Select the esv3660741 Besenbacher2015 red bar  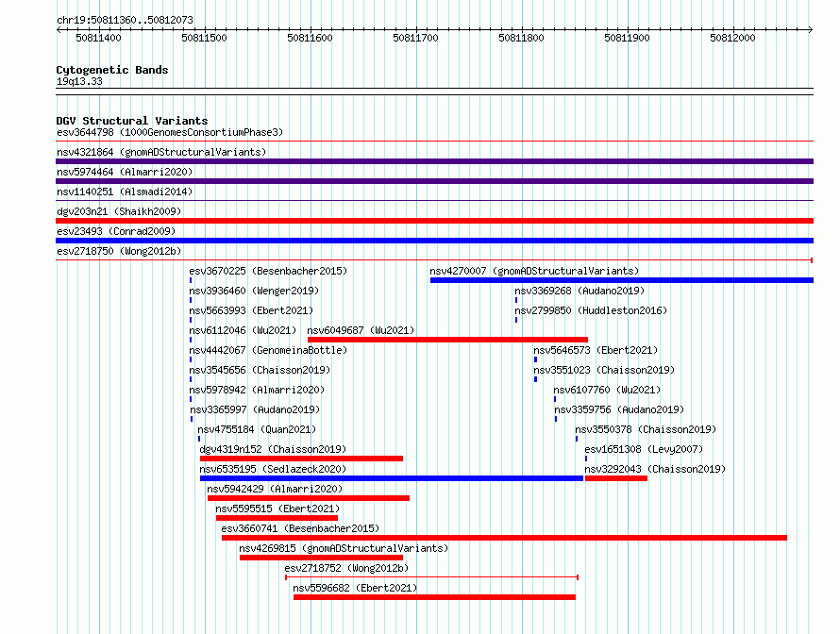tap(504, 538)
